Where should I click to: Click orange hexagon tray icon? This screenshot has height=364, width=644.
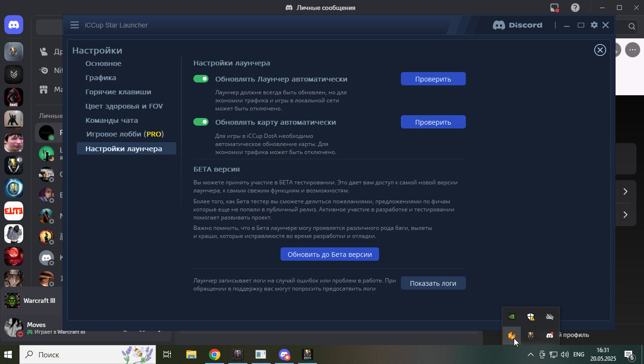511,335
